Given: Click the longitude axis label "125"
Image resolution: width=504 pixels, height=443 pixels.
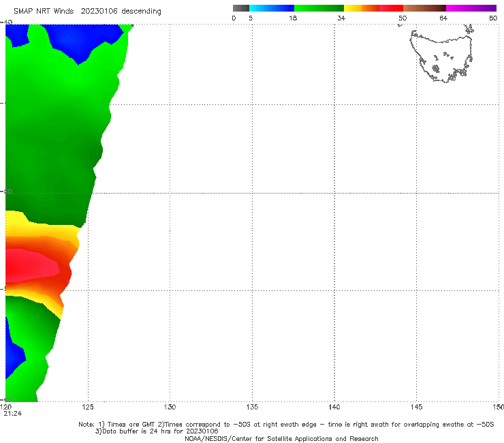Looking at the screenshot, I should click(x=88, y=407).
